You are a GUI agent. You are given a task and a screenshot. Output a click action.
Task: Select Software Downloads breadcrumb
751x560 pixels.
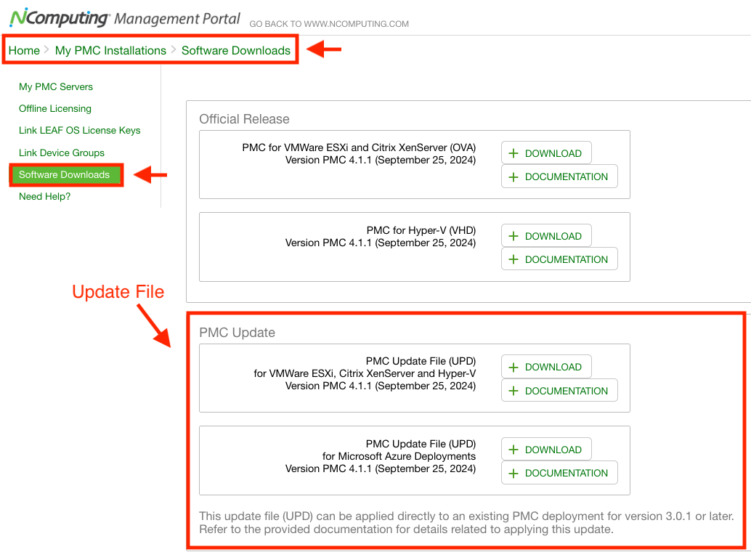(235, 50)
